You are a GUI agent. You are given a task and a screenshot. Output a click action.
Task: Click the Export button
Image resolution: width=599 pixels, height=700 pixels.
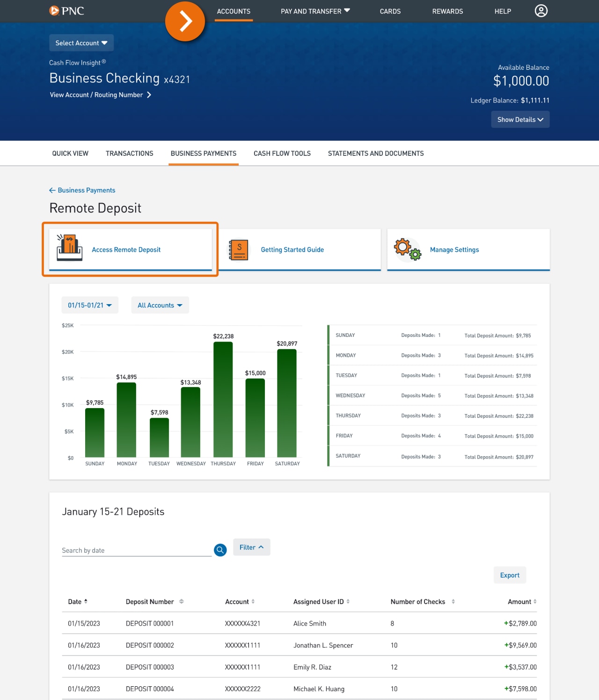pos(510,575)
